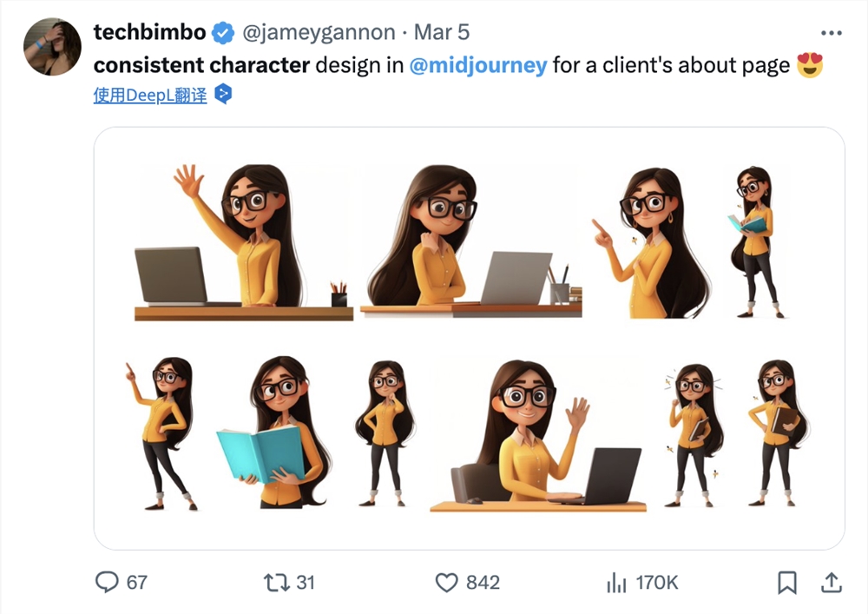Image resolution: width=868 pixels, height=614 pixels.
Task: Click the 170K views count
Action: (x=657, y=582)
